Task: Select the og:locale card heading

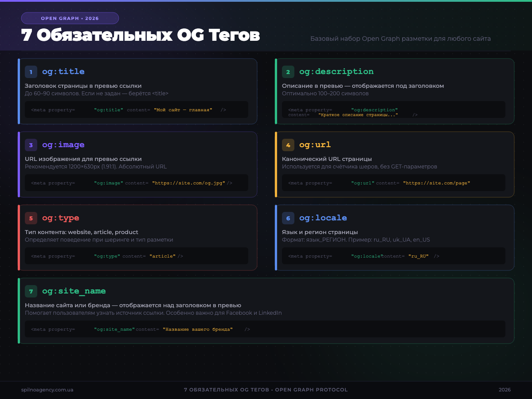Action: (x=323, y=218)
